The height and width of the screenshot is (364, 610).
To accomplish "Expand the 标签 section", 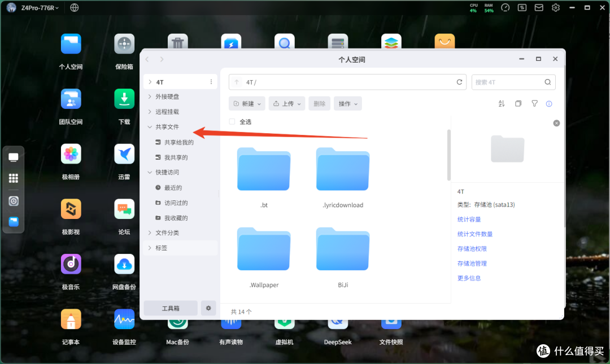I will (x=150, y=248).
